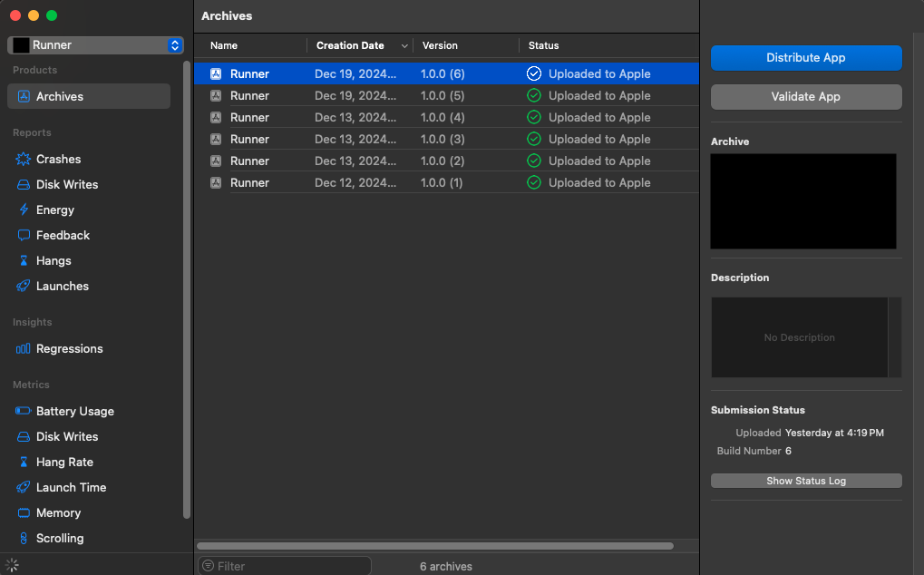The image size is (924, 575).
Task: Click the Energy lightning bolt icon
Action: click(24, 210)
